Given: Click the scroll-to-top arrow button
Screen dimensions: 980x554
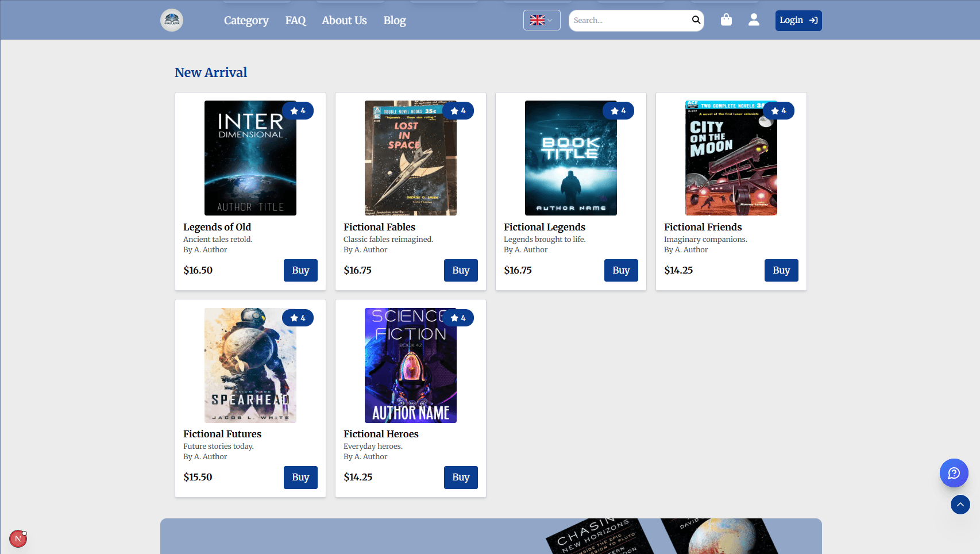Looking at the screenshot, I should pos(960,505).
